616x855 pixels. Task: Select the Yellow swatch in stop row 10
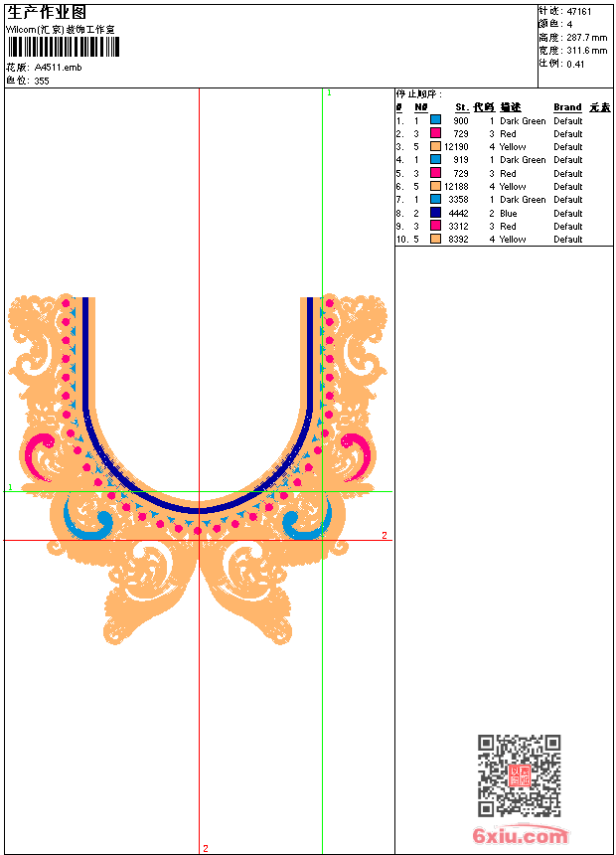coord(435,239)
